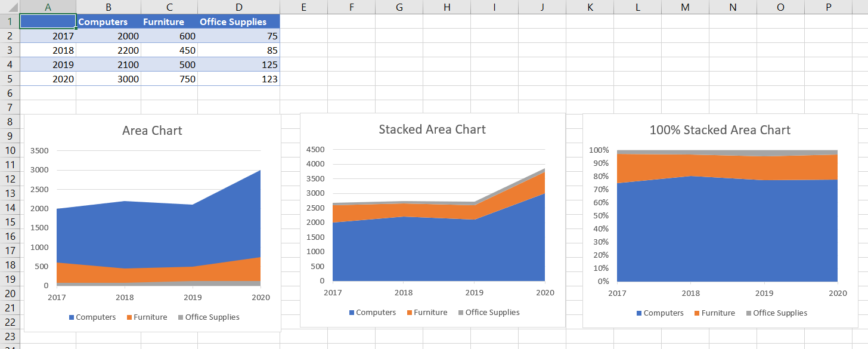Screen dimensions: 868x349
Task: Select the cell showing 2017
Action: (x=48, y=36)
